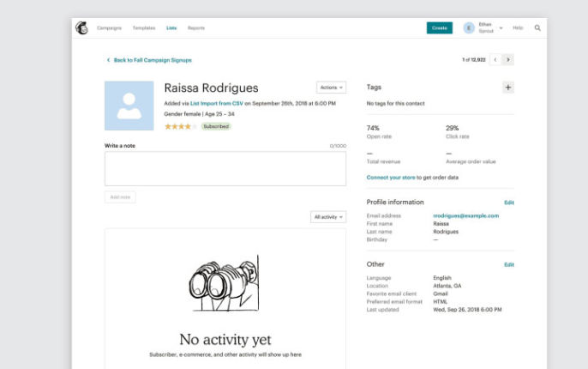Click the Mailchimp monkey logo
Image resolution: width=588 pixels, height=369 pixels.
82,27
